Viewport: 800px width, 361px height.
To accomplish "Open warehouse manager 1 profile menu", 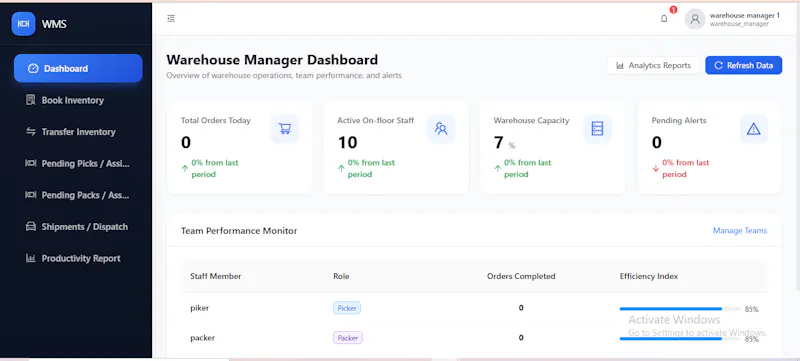I will 733,19.
